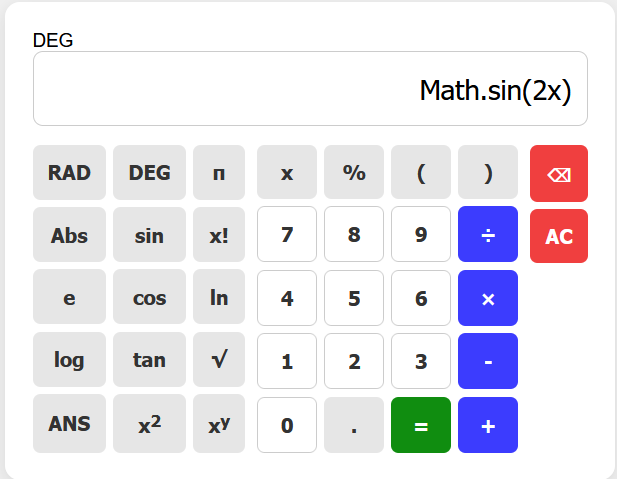Click the green equals key
The width and height of the screenshot is (617, 479).
[421, 425]
